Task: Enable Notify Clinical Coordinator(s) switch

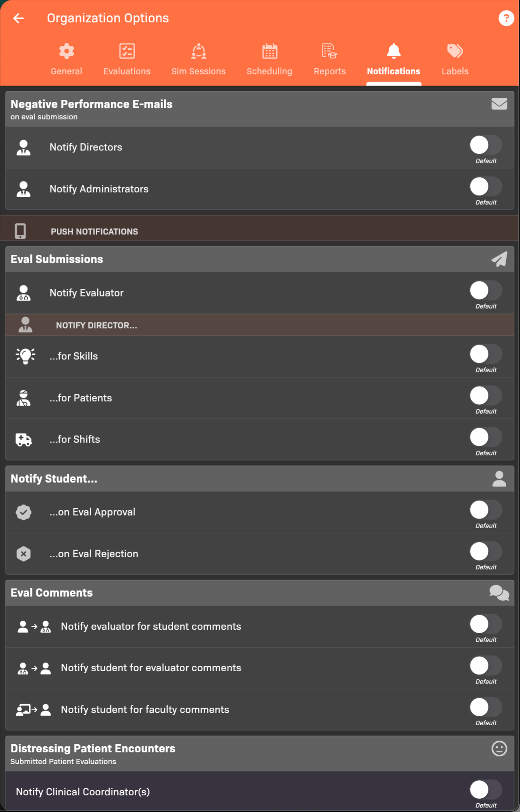Action: [x=486, y=790]
